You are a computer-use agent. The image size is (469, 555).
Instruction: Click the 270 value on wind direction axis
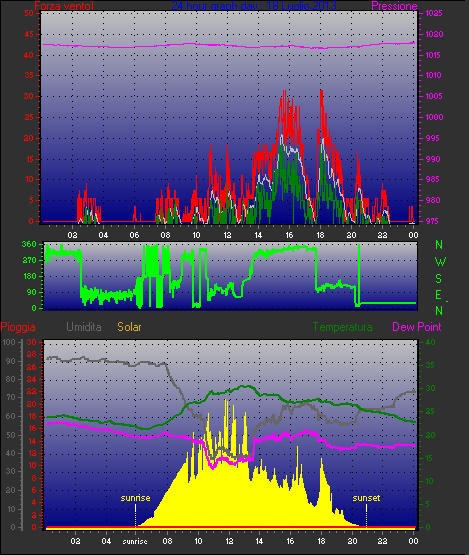pyautogui.click(x=29, y=261)
